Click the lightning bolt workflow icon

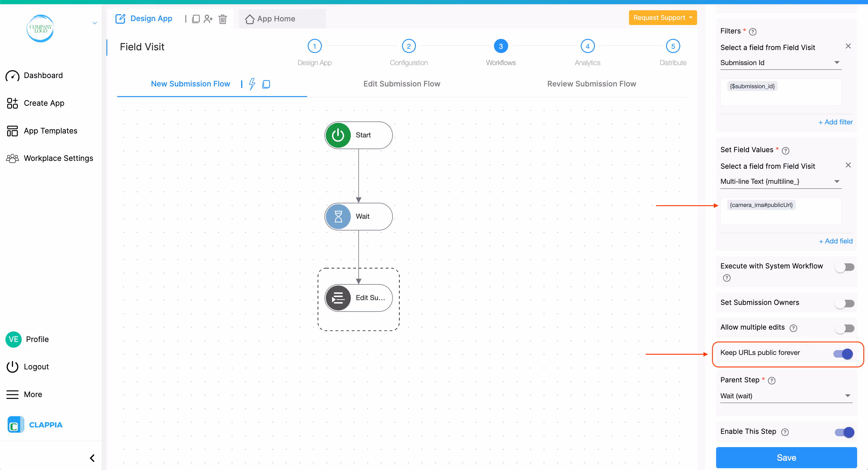[x=252, y=84]
